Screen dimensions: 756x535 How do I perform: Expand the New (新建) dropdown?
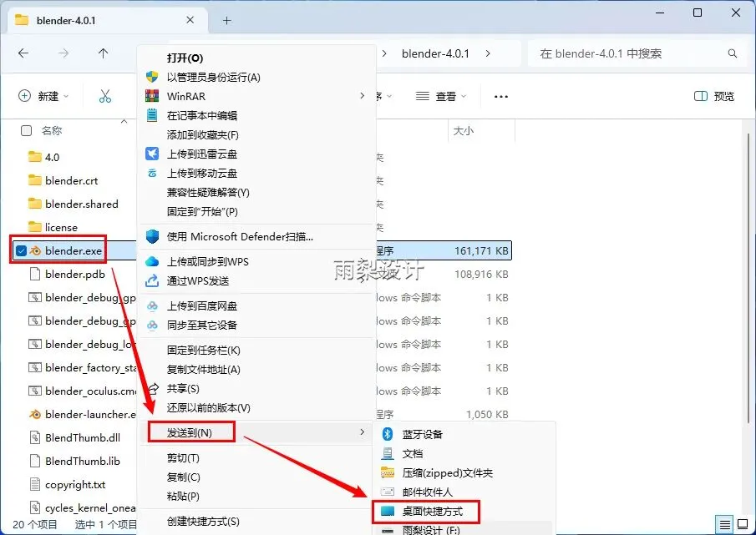click(x=44, y=96)
